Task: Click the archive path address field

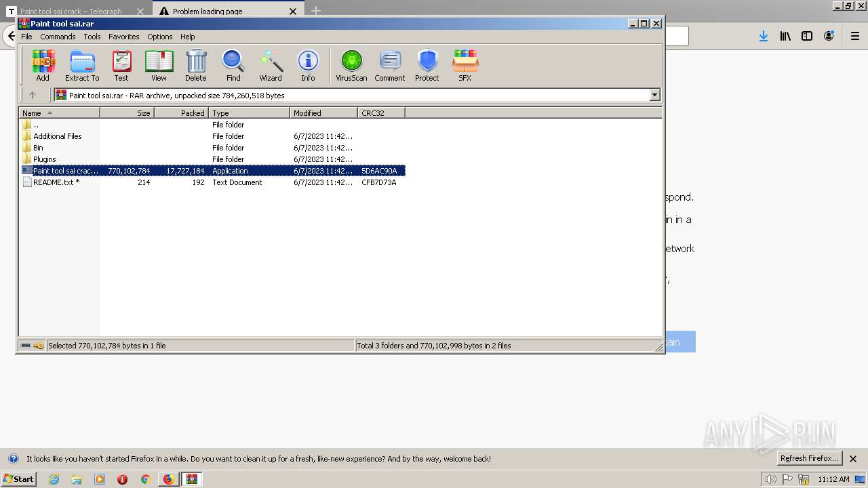Action: 352,95
